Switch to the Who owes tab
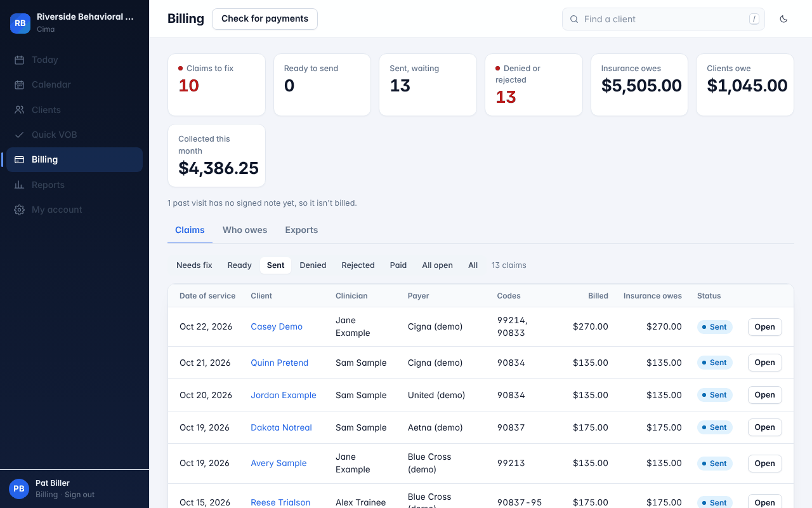Image resolution: width=812 pixels, height=508 pixels. click(245, 230)
